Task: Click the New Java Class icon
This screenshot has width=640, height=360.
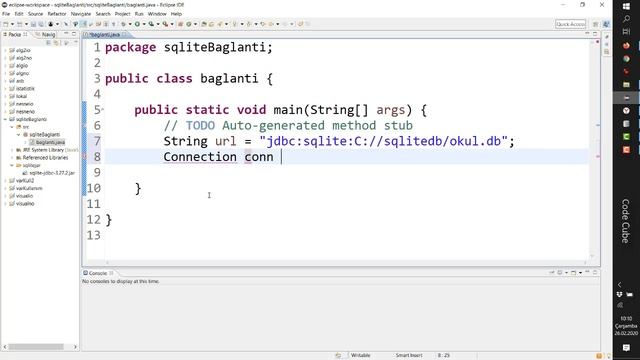Action: point(189,24)
